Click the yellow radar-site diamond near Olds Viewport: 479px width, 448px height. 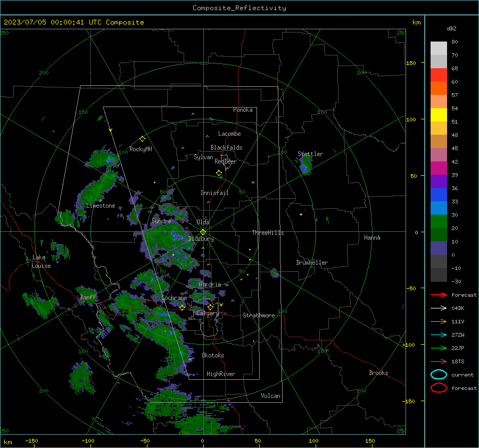(203, 232)
